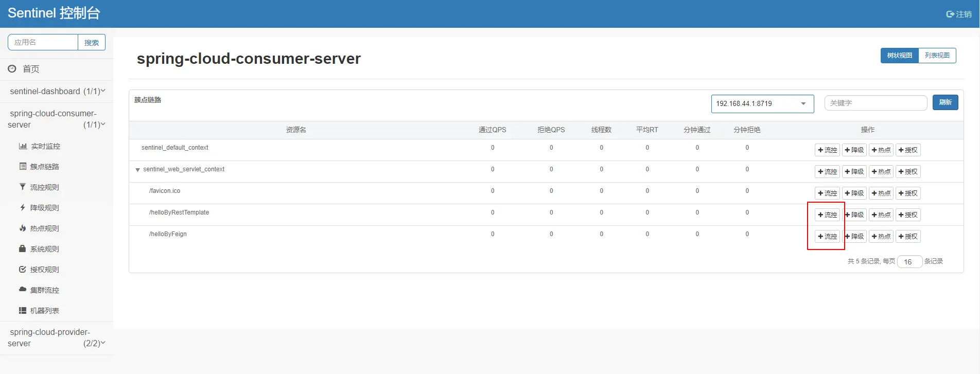Click the 刷新 refresh button
The width and height of the screenshot is (980, 374).
point(945,102)
